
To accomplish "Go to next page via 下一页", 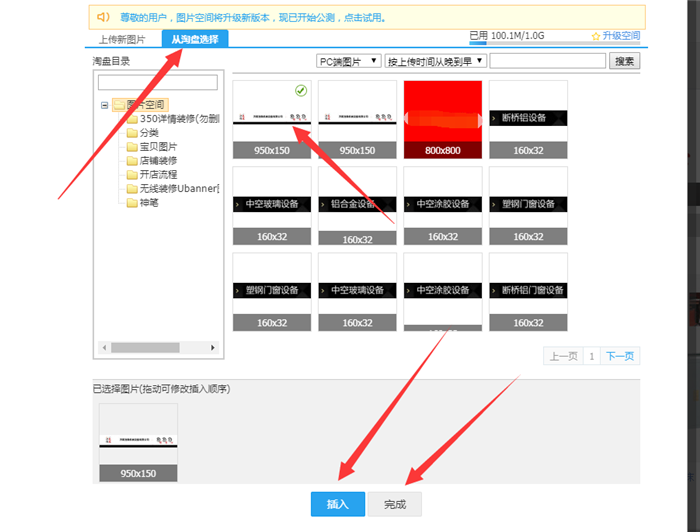I will (x=621, y=356).
